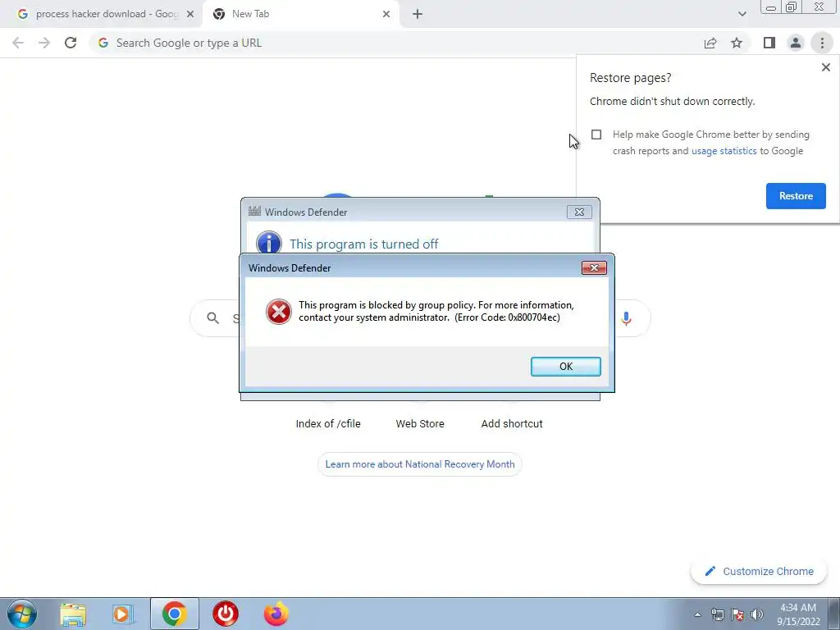Open Learn more about National Recovery Month
Viewport: 840px width, 630px height.
click(420, 464)
